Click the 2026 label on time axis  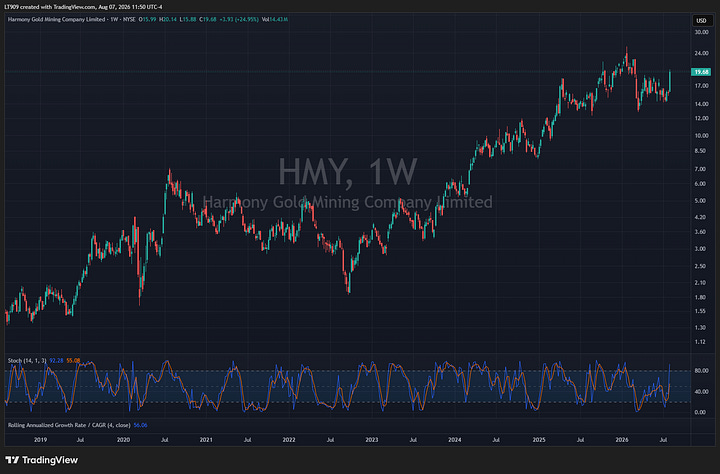(x=622, y=440)
